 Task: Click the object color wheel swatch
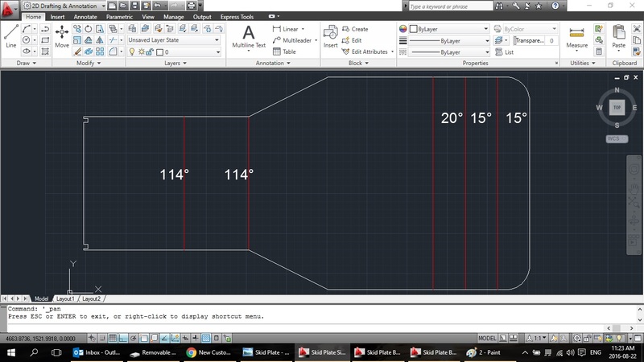pyautogui.click(x=403, y=29)
